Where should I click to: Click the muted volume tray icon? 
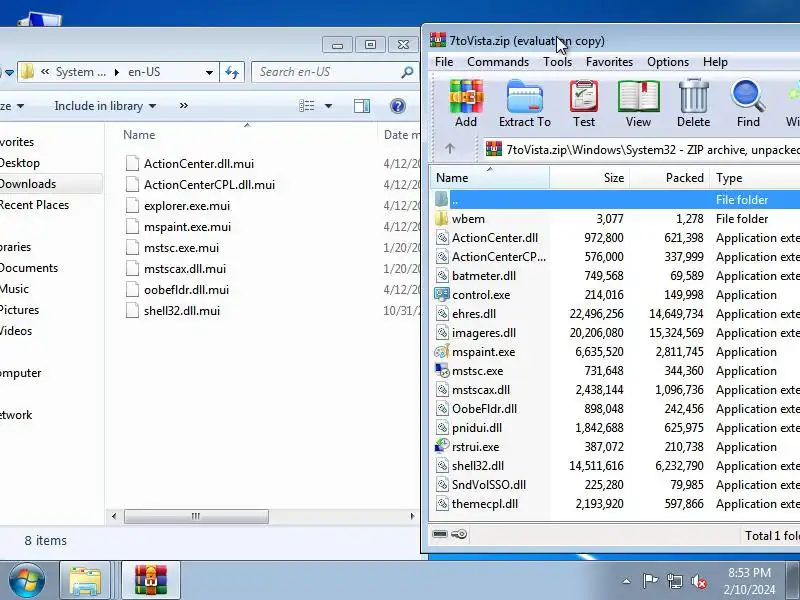click(x=698, y=581)
